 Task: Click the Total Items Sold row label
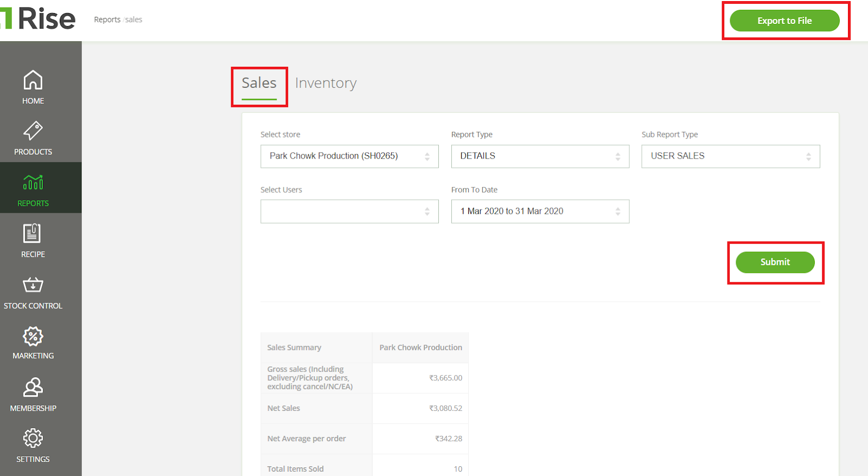pyautogui.click(x=295, y=469)
